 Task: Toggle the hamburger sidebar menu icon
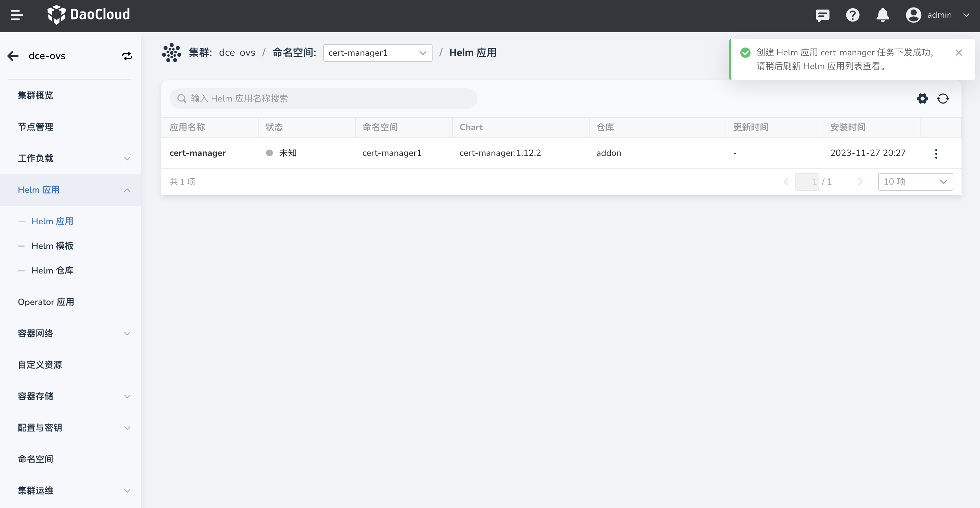pyautogui.click(x=17, y=15)
